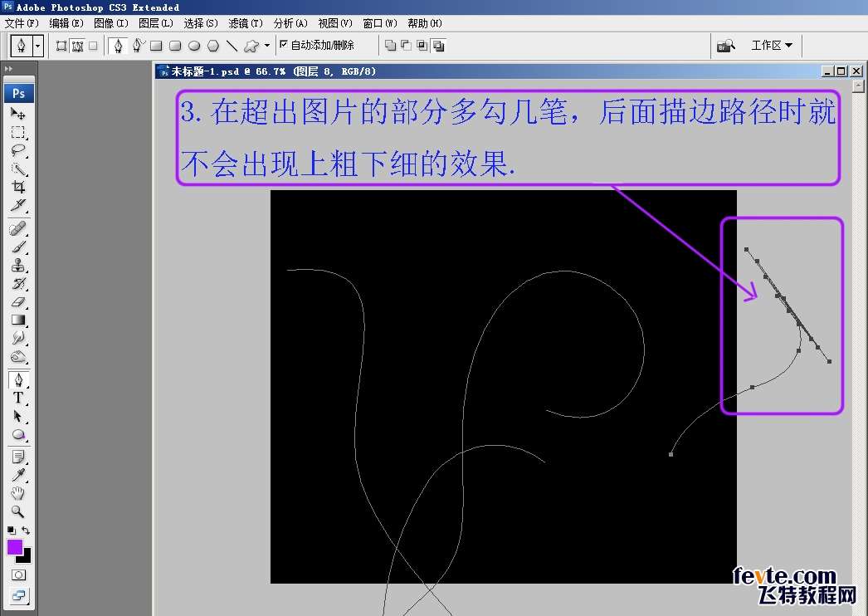Choose the Custom Shape tool option
Image resolution: width=868 pixels, height=616 pixels.
point(251,46)
